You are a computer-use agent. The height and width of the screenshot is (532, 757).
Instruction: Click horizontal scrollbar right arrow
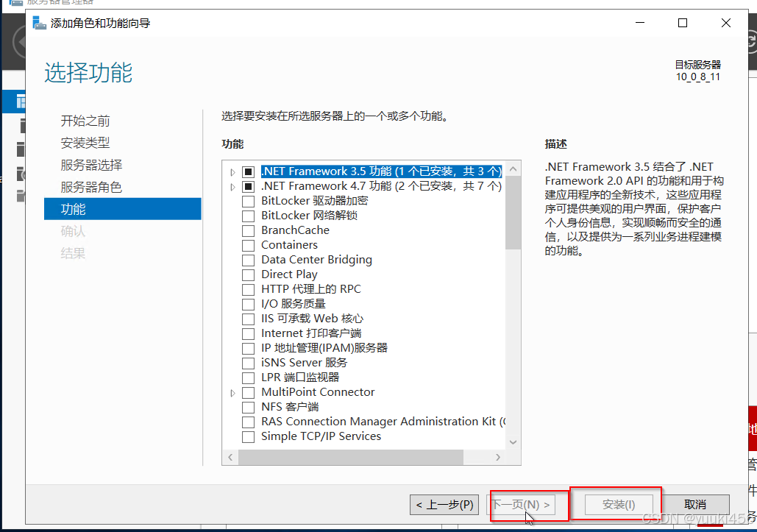(x=498, y=457)
